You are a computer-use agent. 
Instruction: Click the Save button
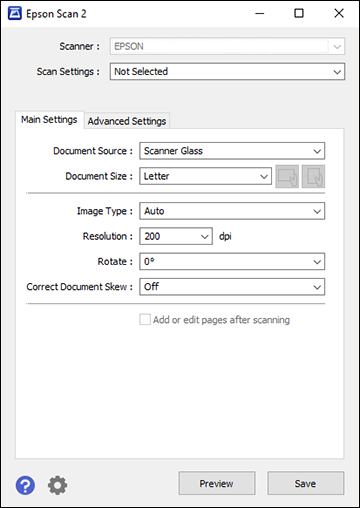coord(305,483)
